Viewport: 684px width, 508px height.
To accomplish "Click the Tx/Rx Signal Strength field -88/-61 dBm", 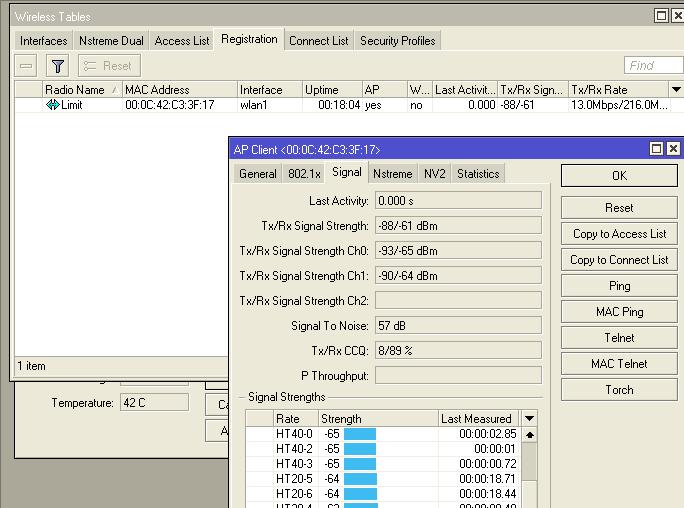I will (458, 226).
